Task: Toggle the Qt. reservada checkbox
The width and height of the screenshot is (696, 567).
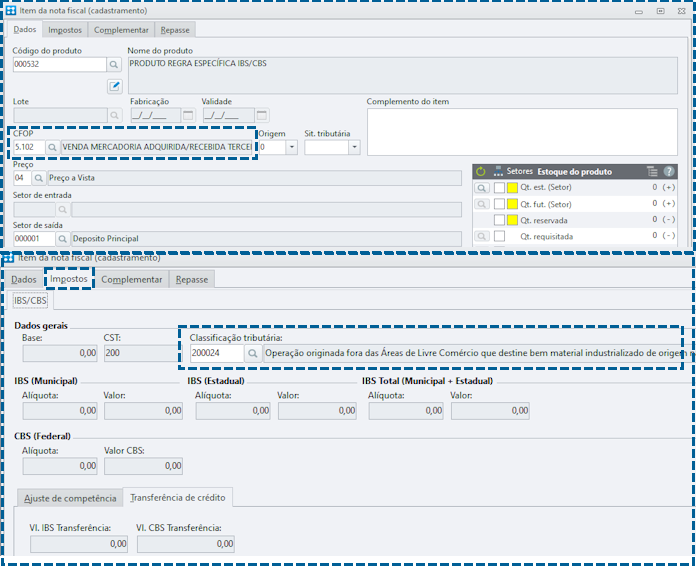Action: 499,220
